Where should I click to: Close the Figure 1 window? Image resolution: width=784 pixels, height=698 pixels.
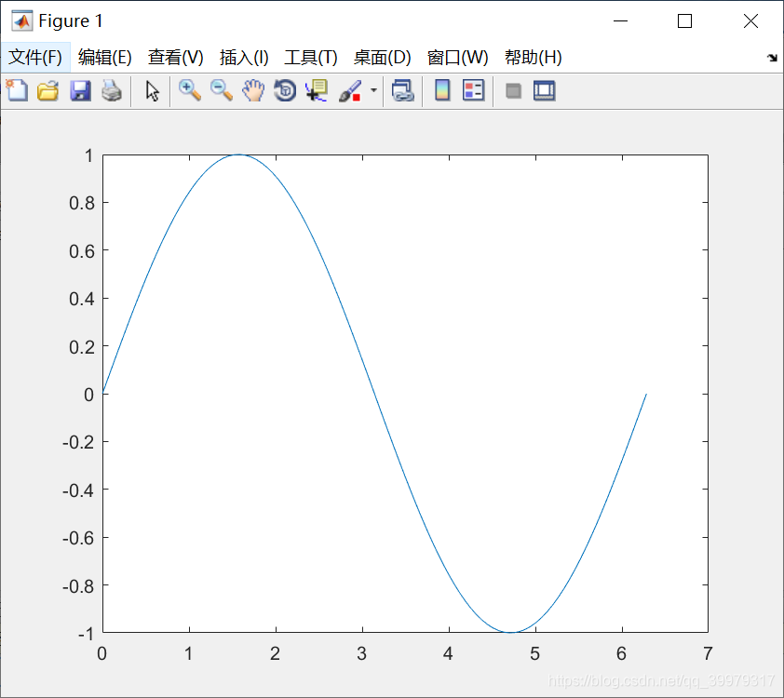point(750,21)
